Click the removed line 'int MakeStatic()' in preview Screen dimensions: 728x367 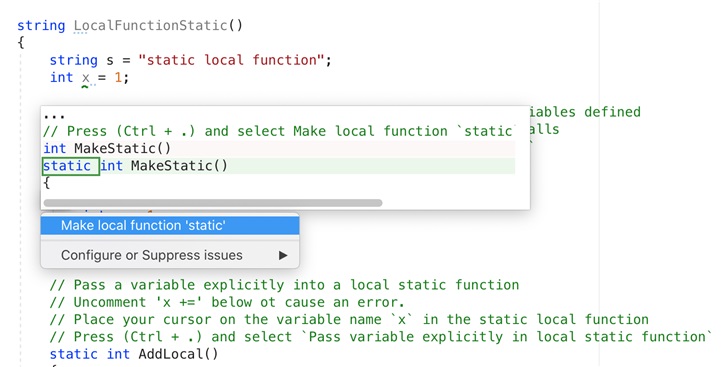tap(107, 149)
